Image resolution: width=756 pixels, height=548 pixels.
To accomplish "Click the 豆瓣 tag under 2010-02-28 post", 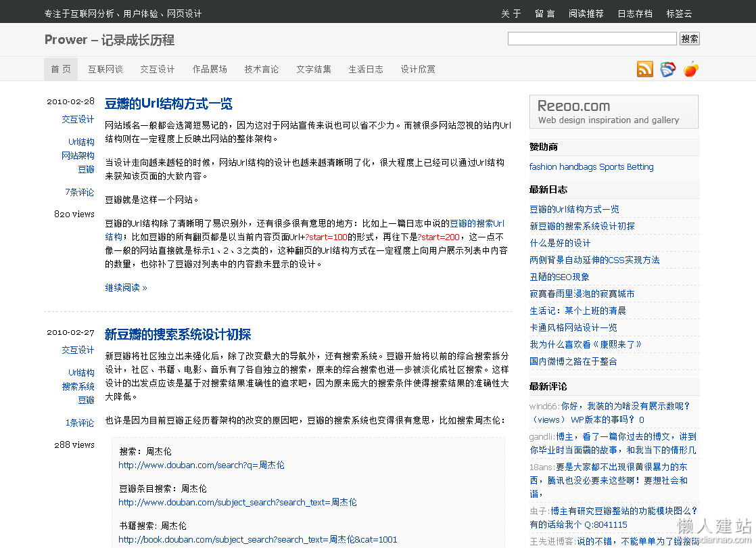I will click(x=87, y=169).
